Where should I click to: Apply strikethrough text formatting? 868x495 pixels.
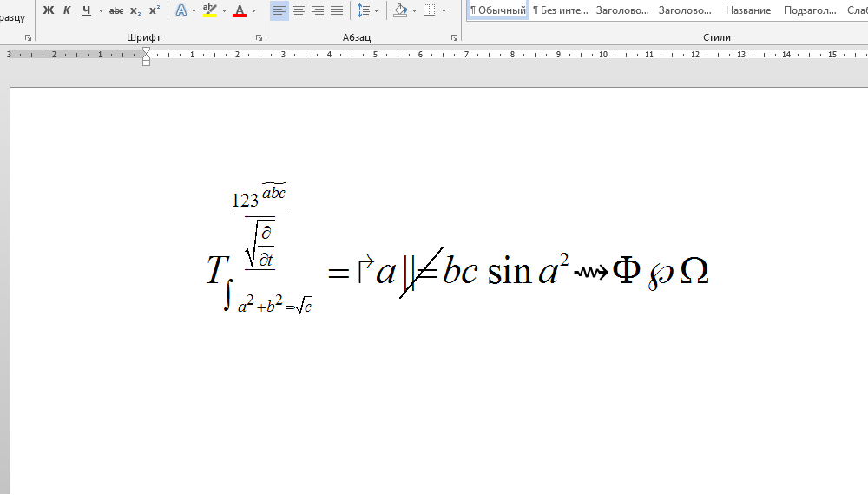116,10
